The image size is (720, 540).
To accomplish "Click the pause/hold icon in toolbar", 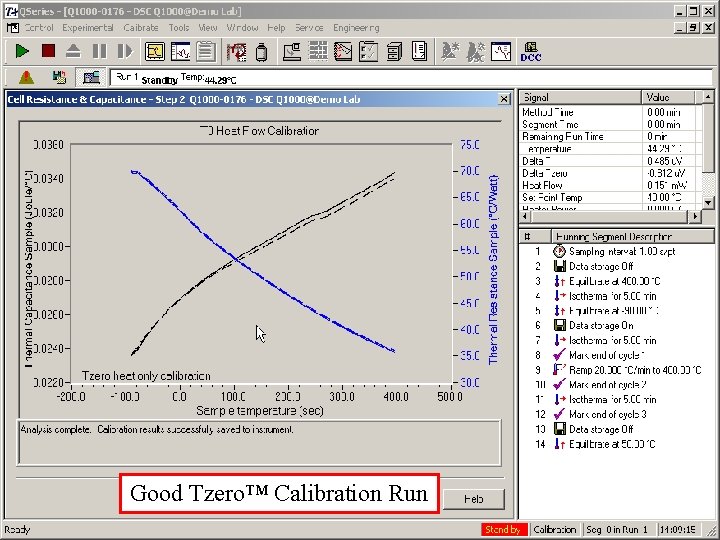I will [x=99, y=51].
